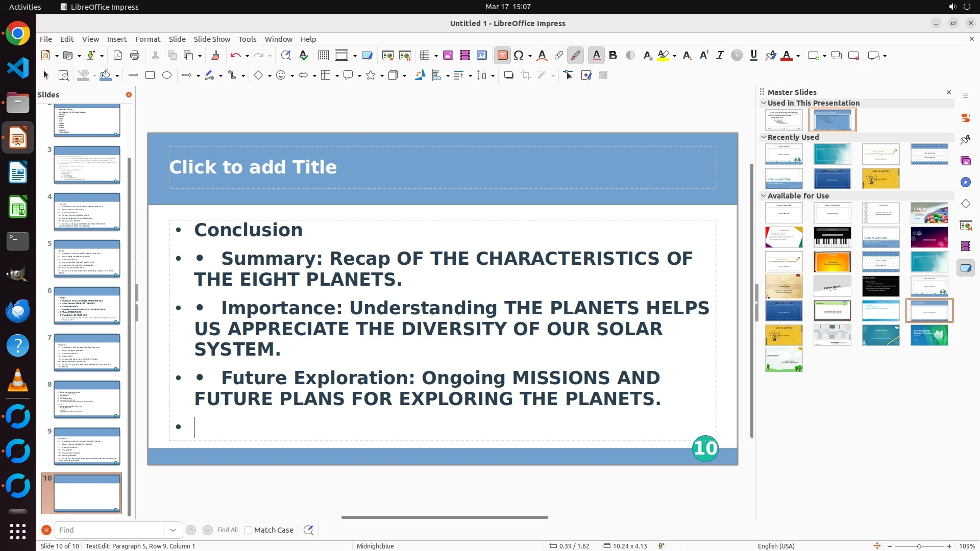Select the Ellipse drawing tool
This screenshot has width=980, height=551.
click(167, 76)
